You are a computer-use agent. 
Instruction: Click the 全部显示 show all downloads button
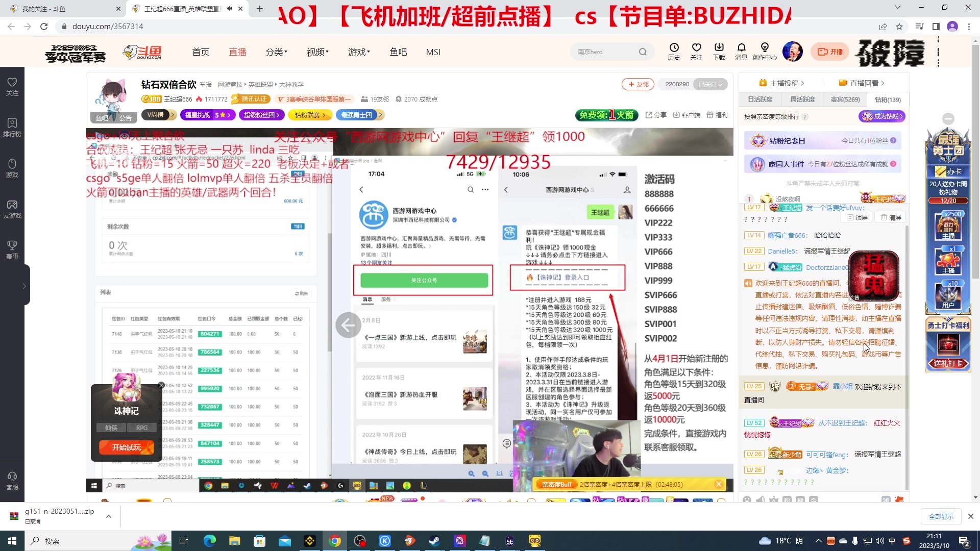pyautogui.click(x=941, y=516)
